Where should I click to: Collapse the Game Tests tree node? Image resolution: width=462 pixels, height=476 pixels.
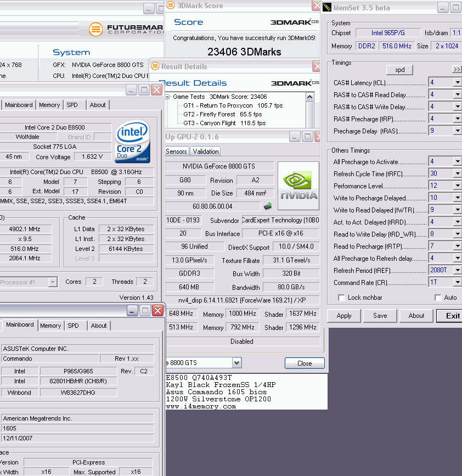167,97
